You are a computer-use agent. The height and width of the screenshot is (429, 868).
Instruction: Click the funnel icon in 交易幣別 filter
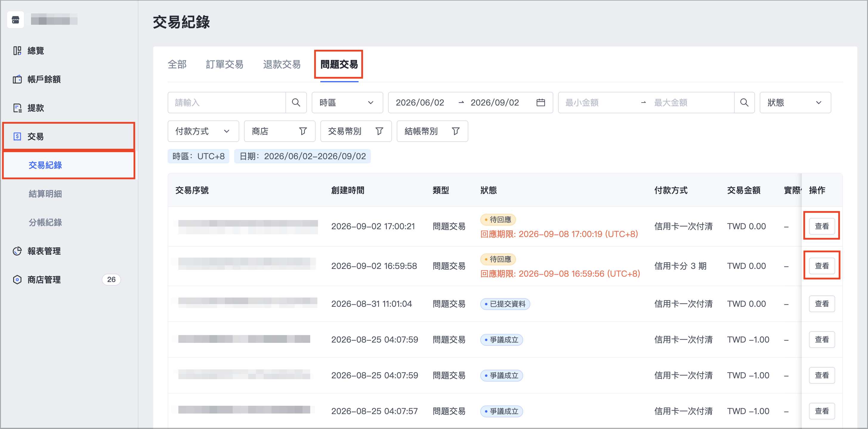coord(379,131)
